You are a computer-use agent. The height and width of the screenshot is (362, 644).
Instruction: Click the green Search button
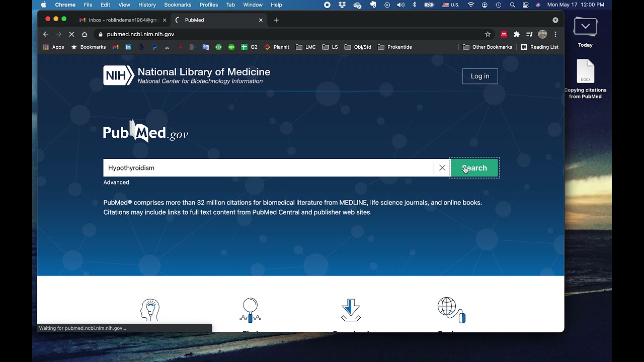474,168
